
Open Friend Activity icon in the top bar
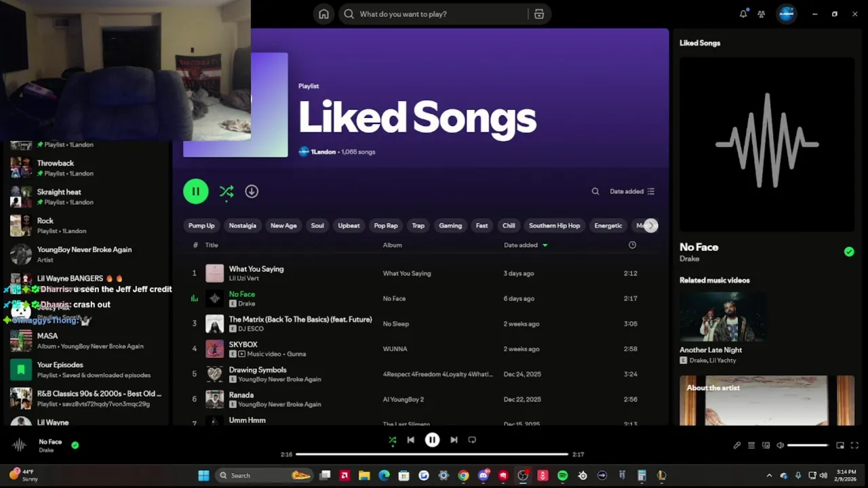(x=762, y=14)
